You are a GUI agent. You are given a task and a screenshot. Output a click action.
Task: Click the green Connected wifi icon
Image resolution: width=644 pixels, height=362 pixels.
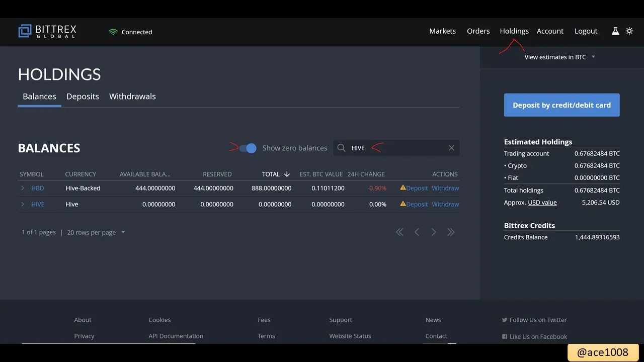(113, 32)
